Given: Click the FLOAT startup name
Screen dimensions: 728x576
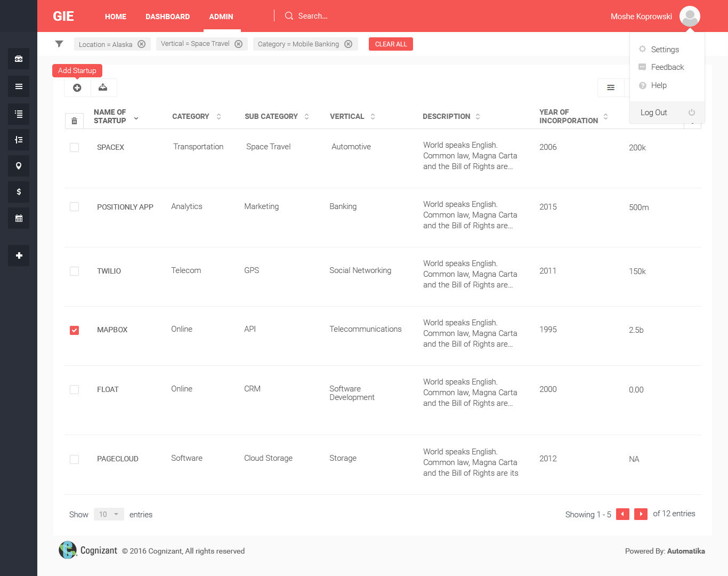Looking at the screenshot, I should pos(108,390).
